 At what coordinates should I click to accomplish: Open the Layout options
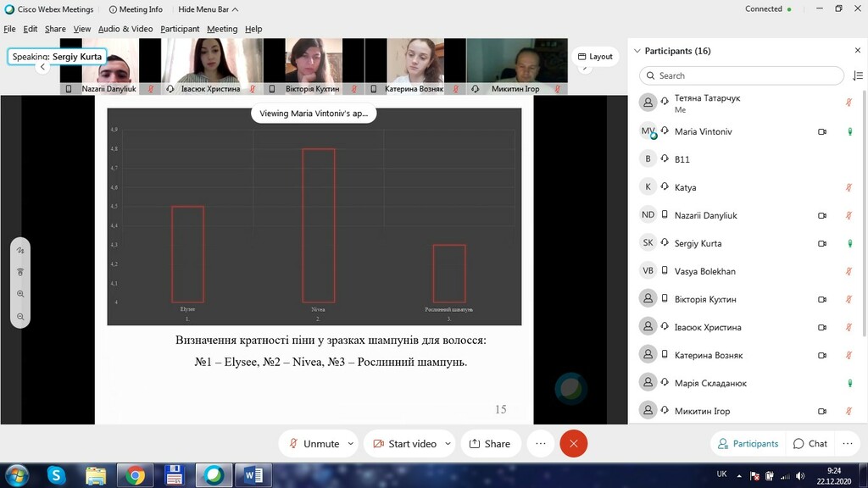click(595, 57)
